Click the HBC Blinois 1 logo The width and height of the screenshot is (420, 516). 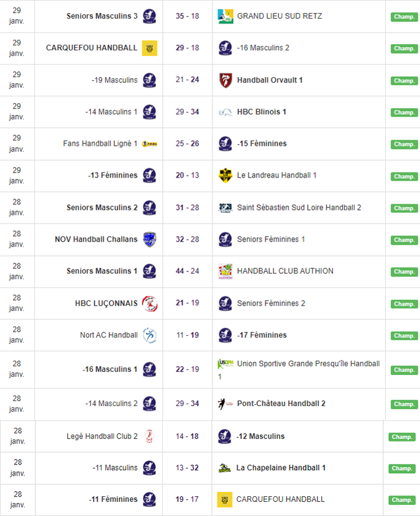[225, 112]
